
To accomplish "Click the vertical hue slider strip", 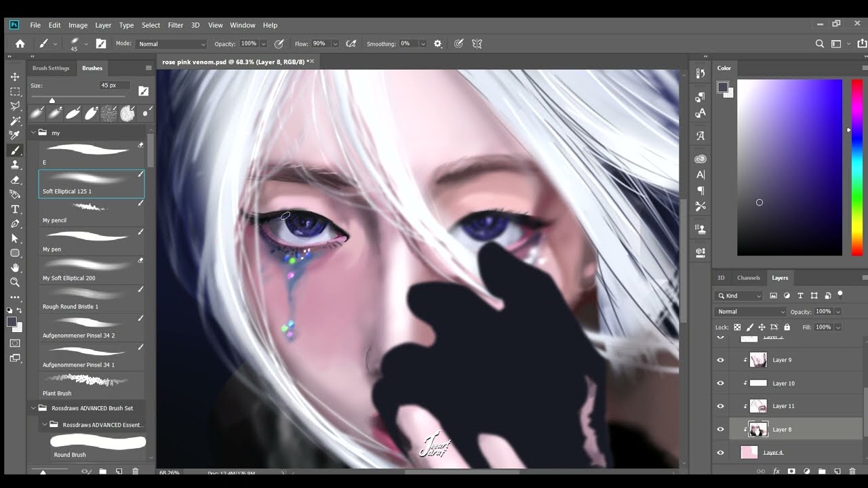I will [857, 167].
